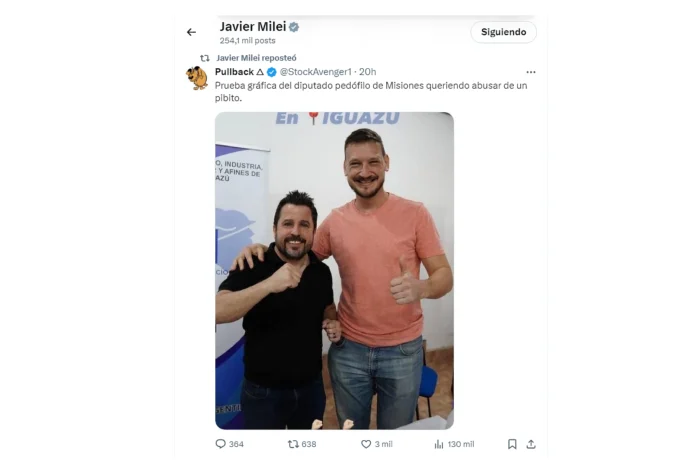Viewport: 696px width, 472px height.
Task: Click the 20h timestamp
Action: coord(368,72)
